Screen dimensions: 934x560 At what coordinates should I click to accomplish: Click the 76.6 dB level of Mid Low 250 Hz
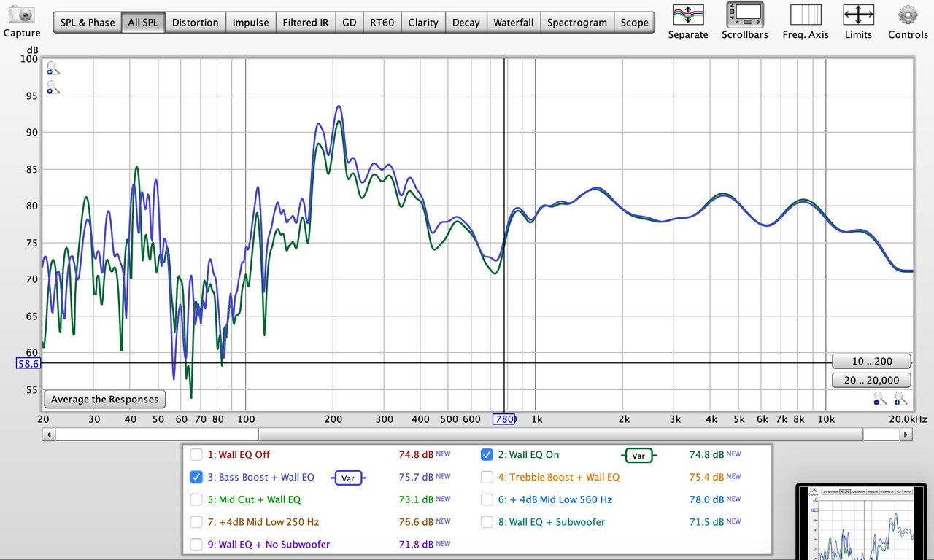click(x=416, y=523)
